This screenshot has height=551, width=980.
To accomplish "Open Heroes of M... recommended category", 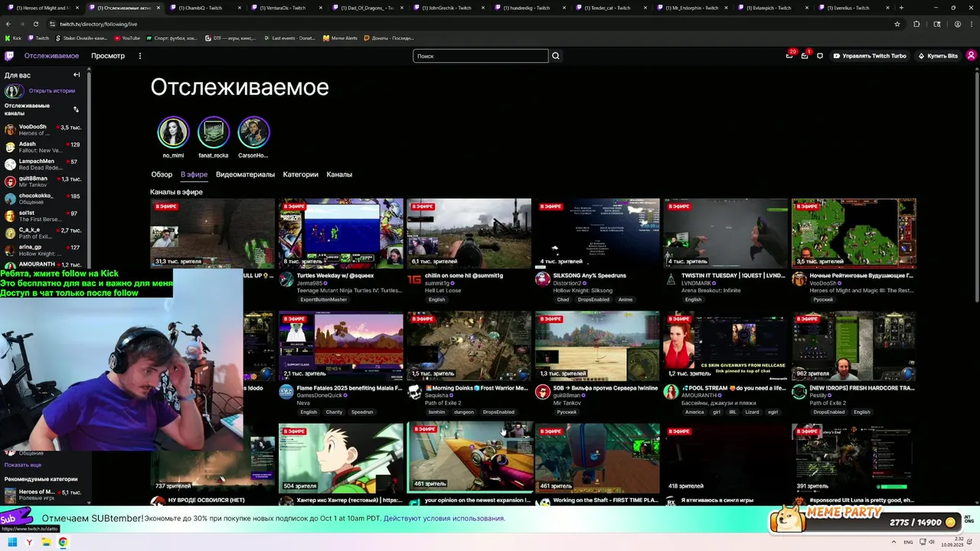I will pyautogui.click(x=44, y=496).
